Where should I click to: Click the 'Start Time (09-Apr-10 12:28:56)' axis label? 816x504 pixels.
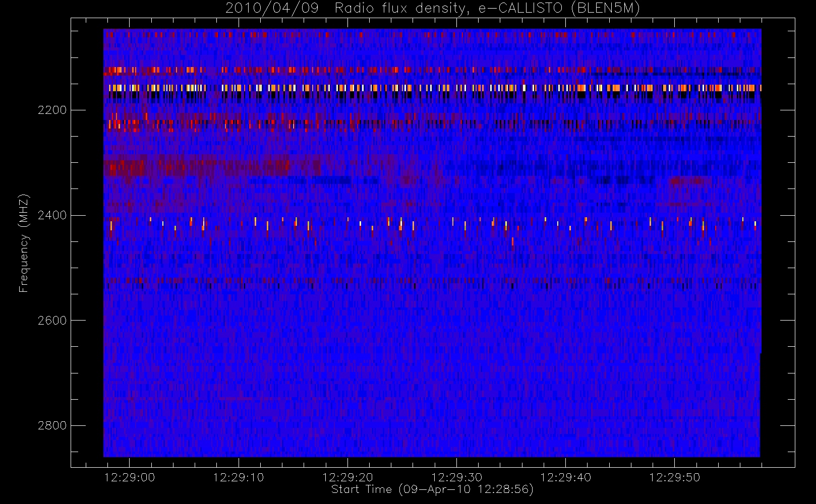pos(432,489)
